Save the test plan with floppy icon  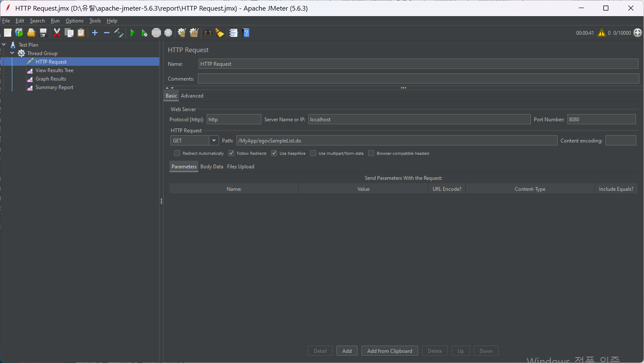coord(43,33)
